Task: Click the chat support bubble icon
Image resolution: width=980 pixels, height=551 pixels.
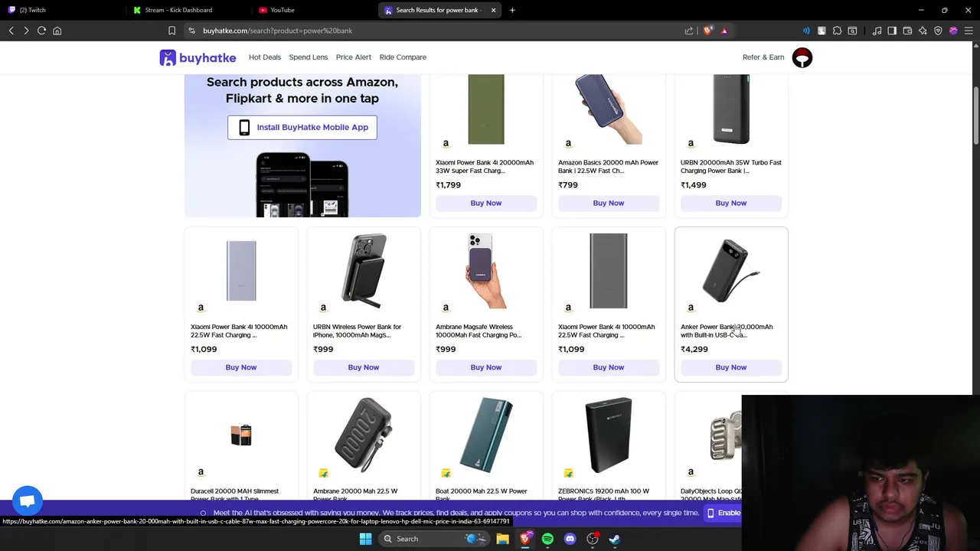Action: tap(27, 501)
